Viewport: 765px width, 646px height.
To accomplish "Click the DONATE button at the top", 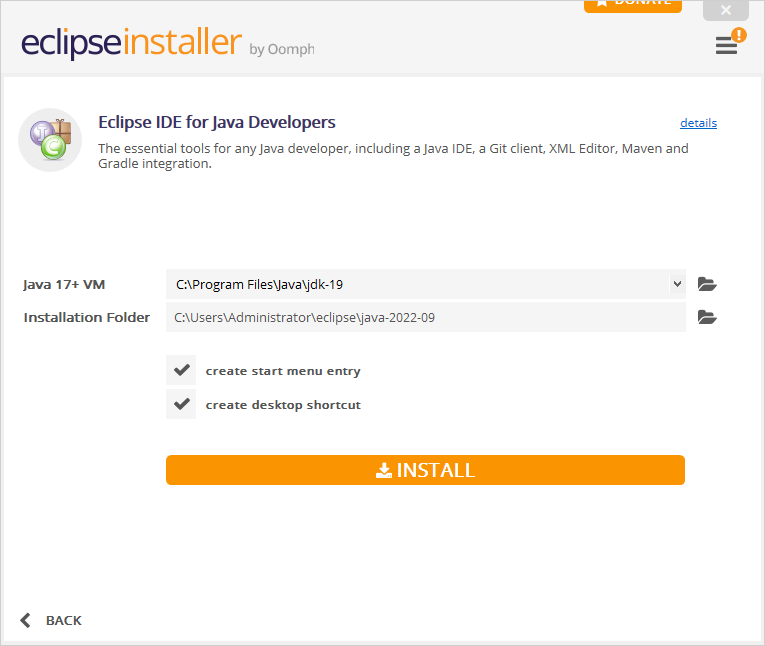I will coord(632,4).
